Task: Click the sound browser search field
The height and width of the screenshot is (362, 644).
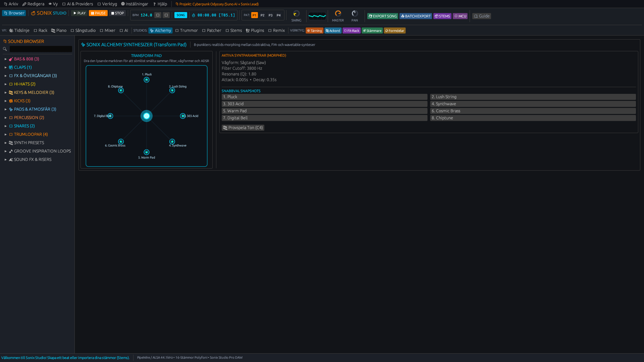Action: click(41, 49)
